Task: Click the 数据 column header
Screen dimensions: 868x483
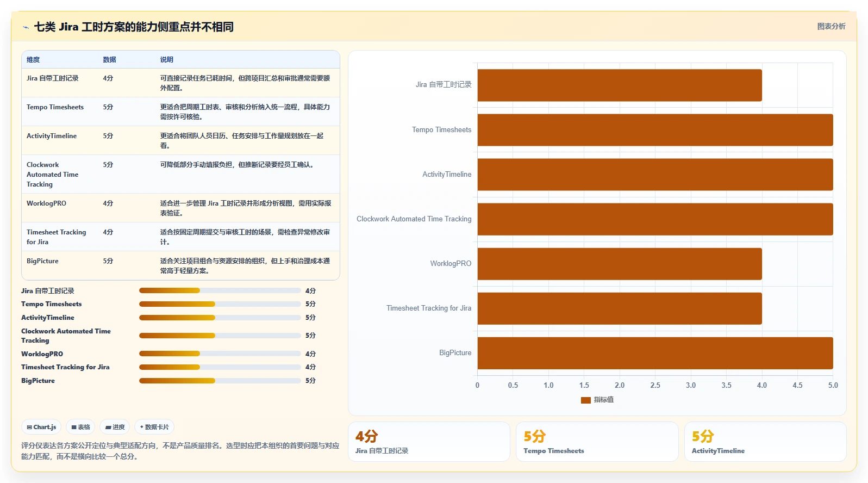Action: (x=109, y=60)
